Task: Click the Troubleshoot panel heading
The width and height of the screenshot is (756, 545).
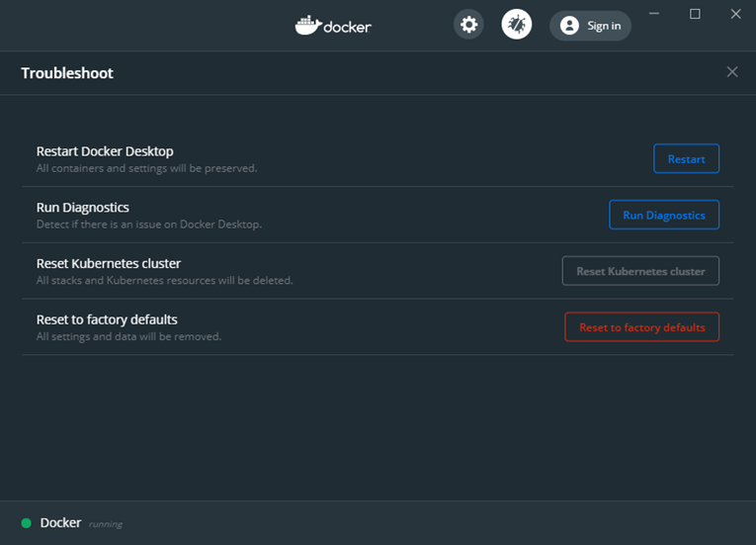Action: [x=67, y=73]
